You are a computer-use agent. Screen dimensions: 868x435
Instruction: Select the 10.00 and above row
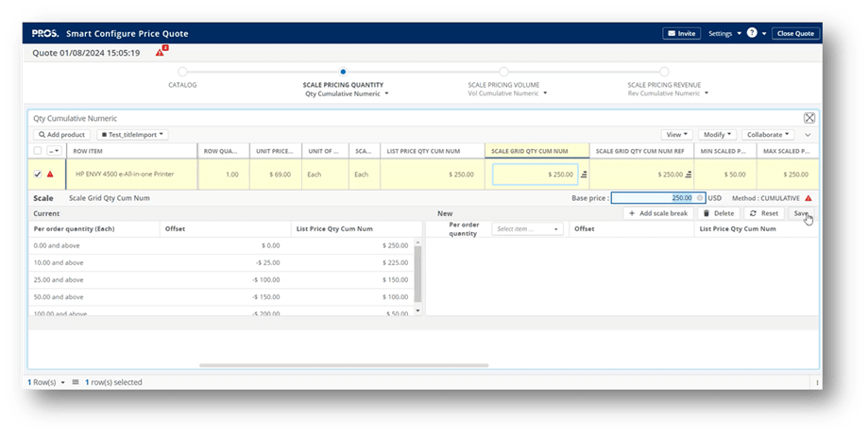point(223,262)
